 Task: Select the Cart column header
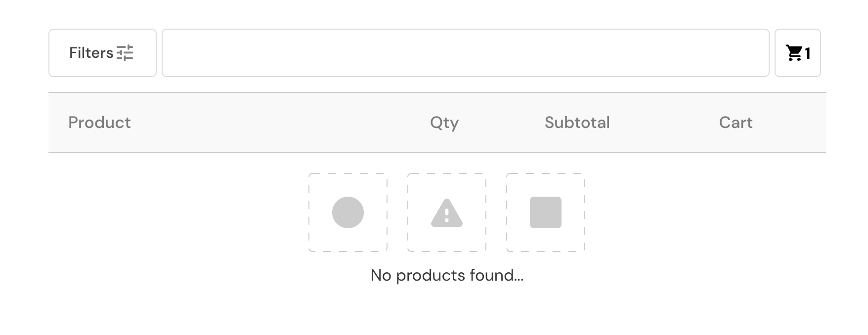[736, 123]
